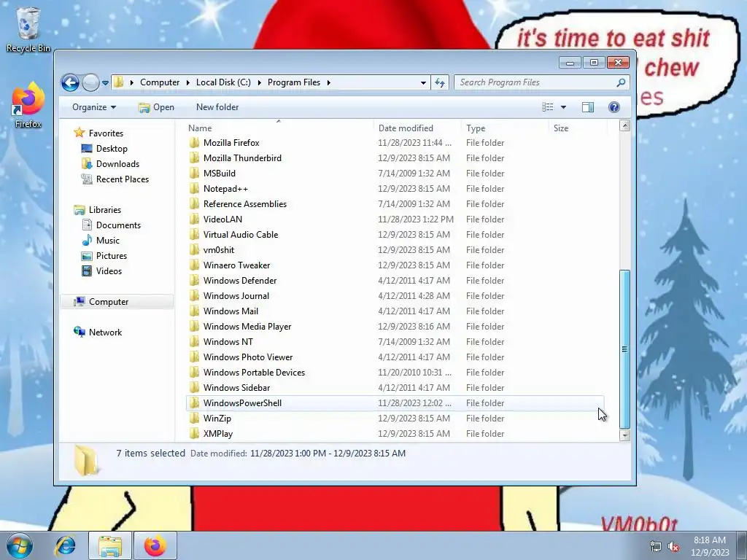The width and height of the screenshot is (747, 560).
Task: Open the Windows Start menu
Action: tap(20, 545)
